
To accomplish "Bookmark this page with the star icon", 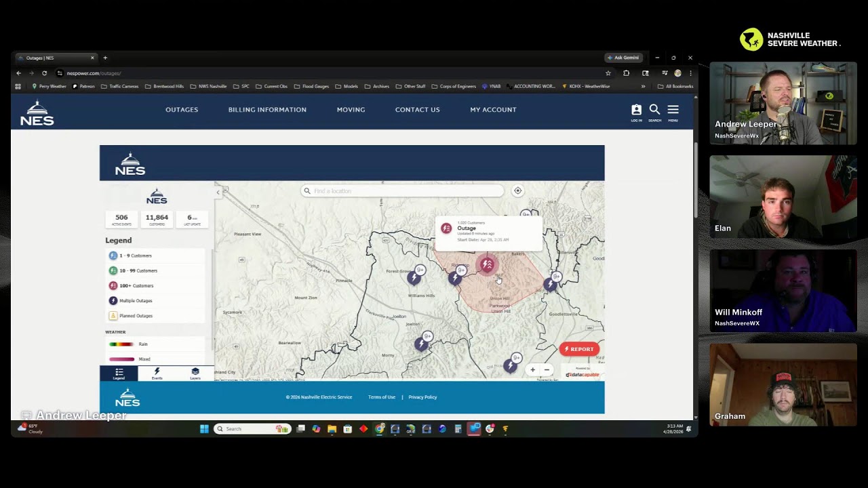I will 608,73.
